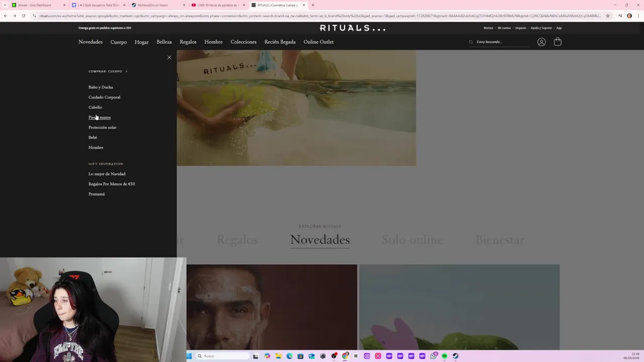Reload the page with the refresh icon
Image resolution: width=644 pixels, height=362 pixels.
[x=24, y=16]
